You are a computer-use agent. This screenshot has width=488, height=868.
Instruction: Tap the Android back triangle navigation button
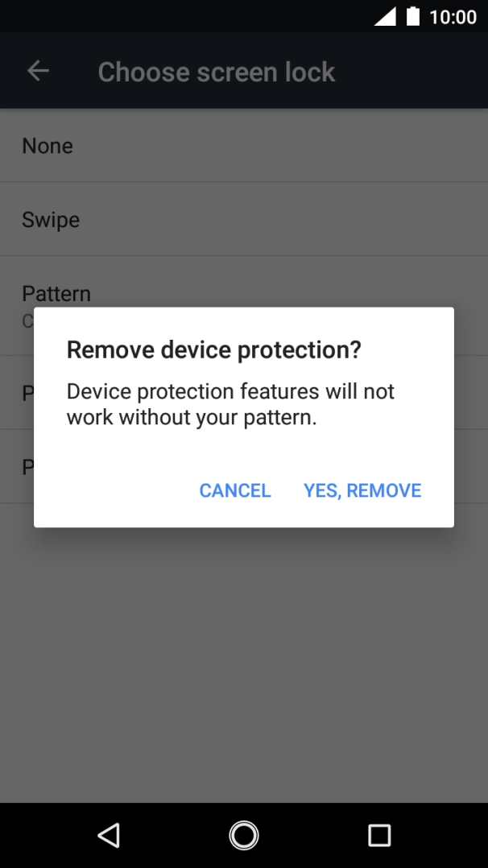pyautogui.click(x=109, y=835)
